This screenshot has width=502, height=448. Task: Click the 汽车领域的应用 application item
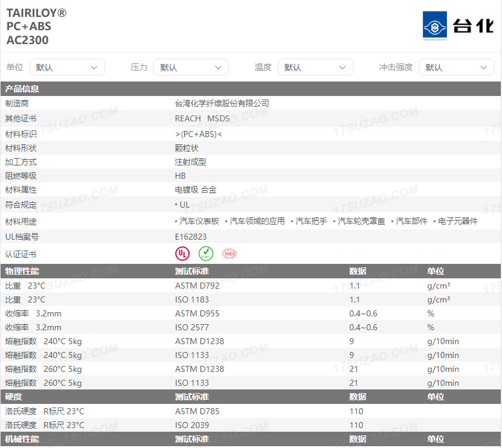pos(257,221)
